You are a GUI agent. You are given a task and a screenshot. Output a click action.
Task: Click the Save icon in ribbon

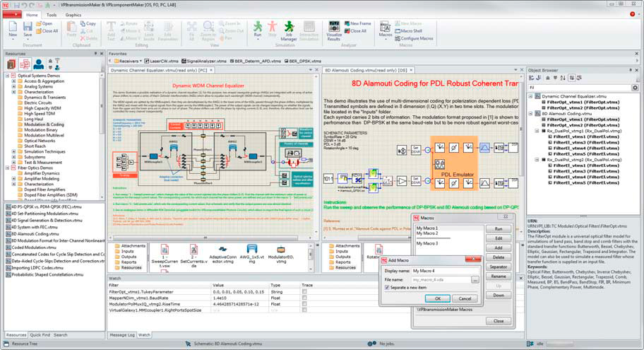tap(28, 29)
